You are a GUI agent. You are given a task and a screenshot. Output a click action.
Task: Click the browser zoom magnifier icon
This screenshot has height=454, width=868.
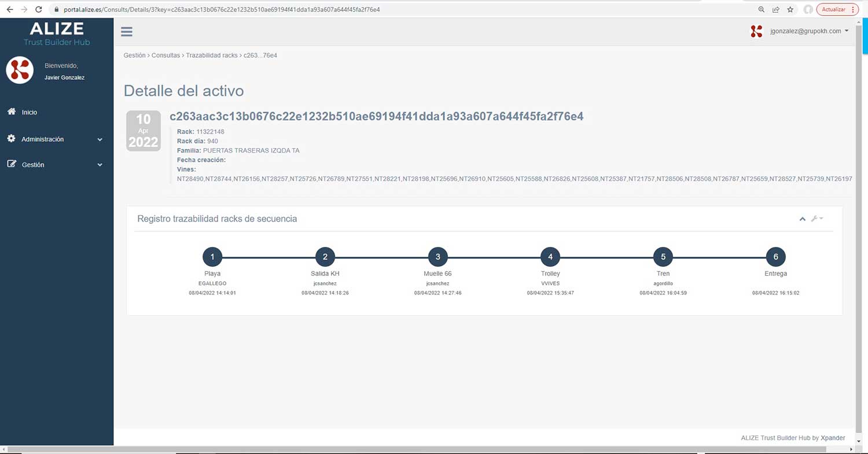[761, 9]
